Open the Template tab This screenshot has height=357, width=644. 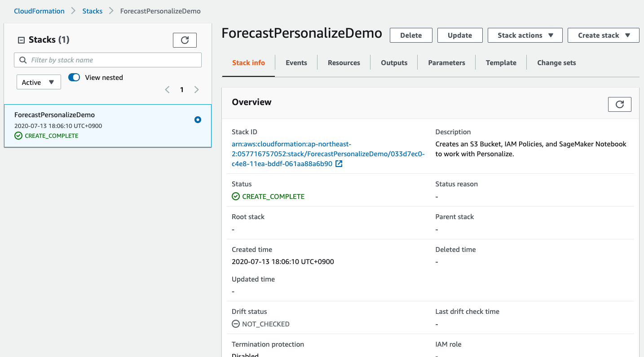pyautogui.click(x=501, y=63)
